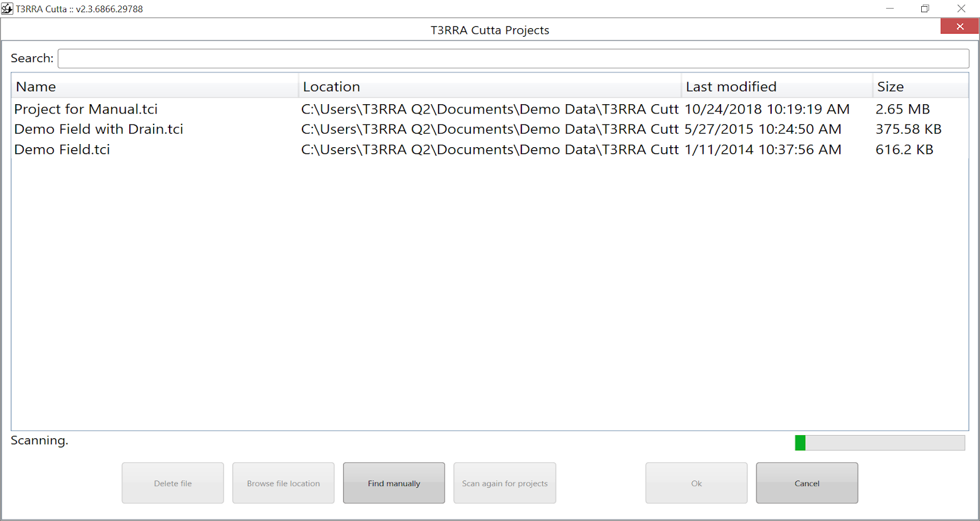Sort projects by the Location column header

[x=490, y=86]
